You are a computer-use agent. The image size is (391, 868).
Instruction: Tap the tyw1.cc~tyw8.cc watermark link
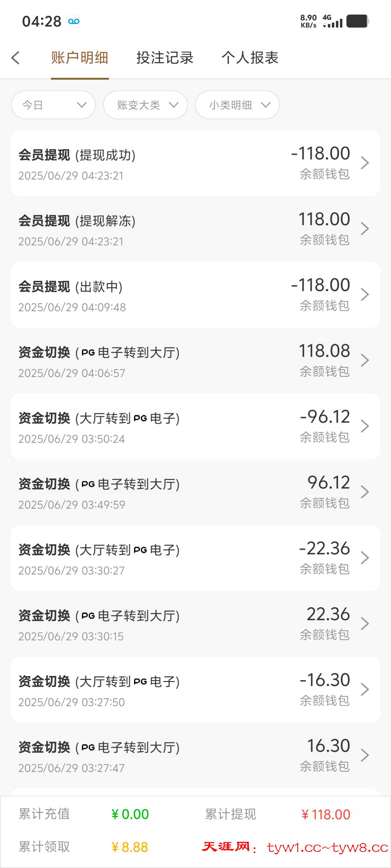click(327, 848)
